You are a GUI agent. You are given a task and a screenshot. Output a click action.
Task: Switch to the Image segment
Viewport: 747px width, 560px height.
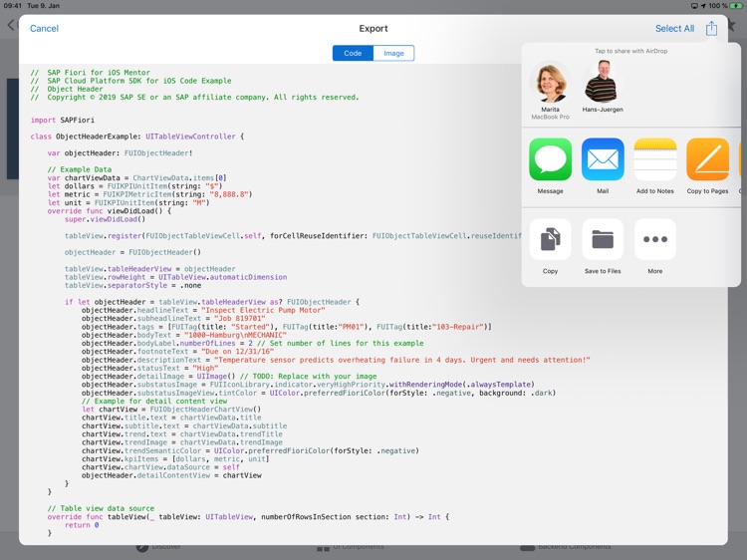pyautogui.click(x=393, y=53)
